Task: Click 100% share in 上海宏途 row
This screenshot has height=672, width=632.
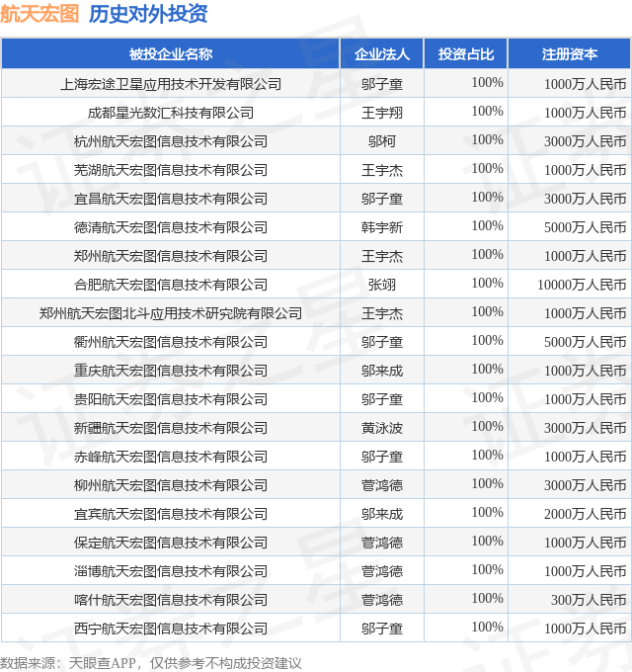Action: point(487,82)
